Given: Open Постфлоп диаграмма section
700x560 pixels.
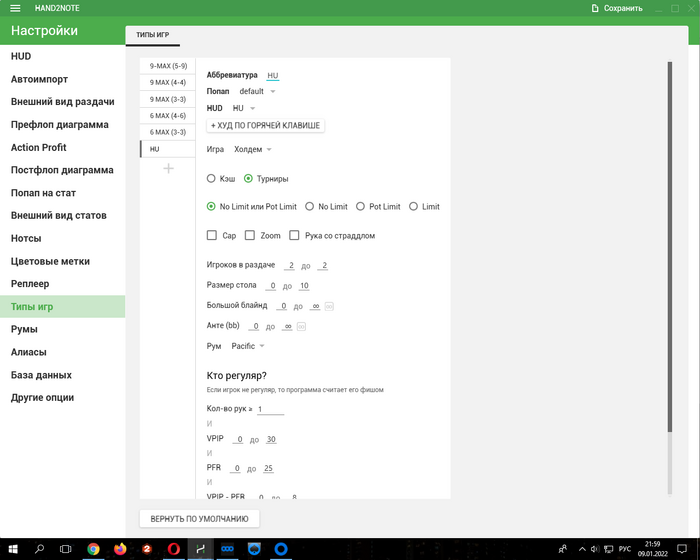Looking at the screenshot, I should click(62, 170).
